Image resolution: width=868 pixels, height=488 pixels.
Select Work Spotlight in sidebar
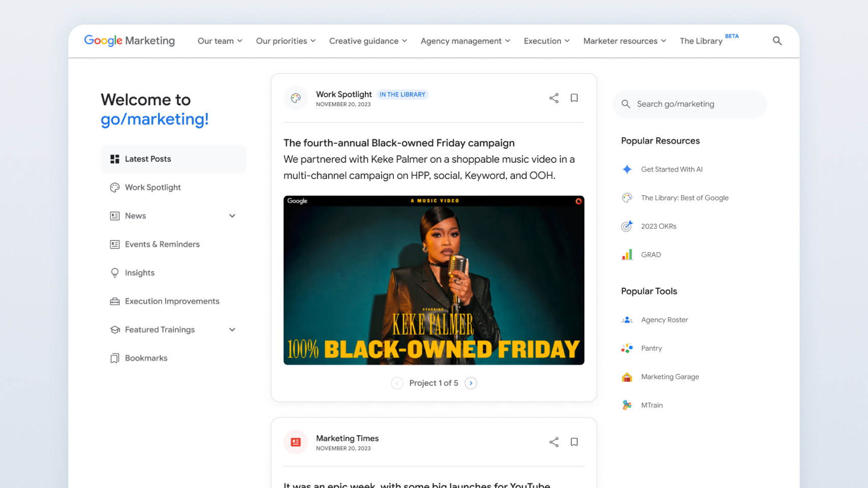point(174,188)
